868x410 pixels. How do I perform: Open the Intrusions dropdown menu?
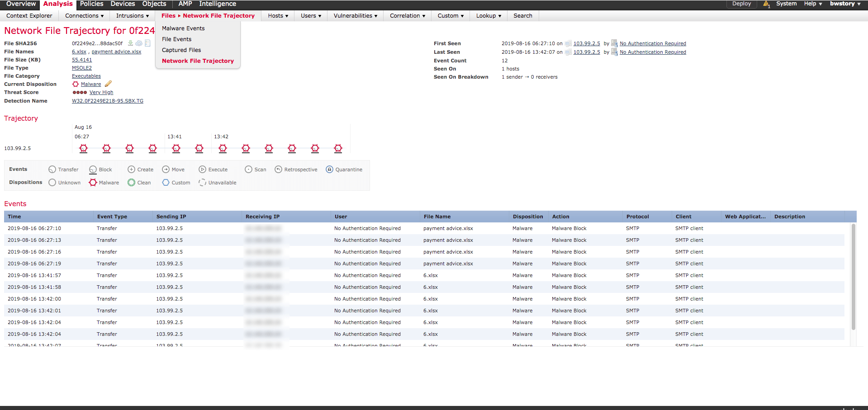point(132,16)
